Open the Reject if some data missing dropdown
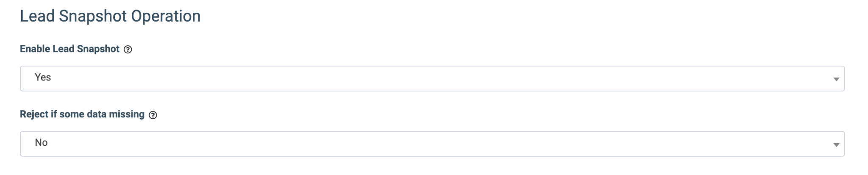868x175 pixels. (x=432, y=144)
